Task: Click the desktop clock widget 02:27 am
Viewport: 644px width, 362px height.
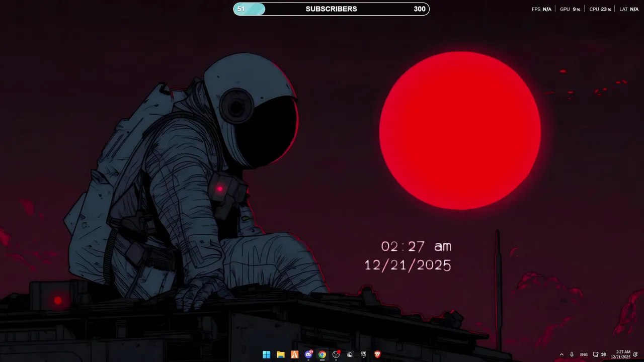Action: coord(416,246)
